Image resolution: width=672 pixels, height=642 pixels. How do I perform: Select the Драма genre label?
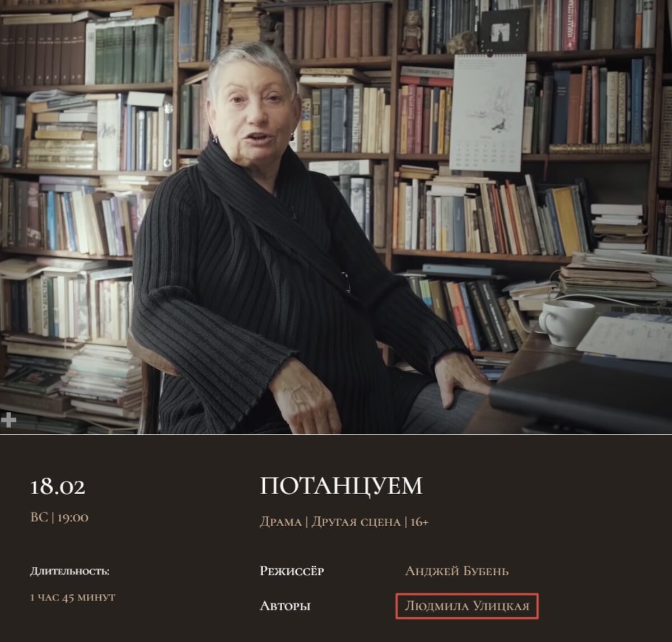click(281, 522)
